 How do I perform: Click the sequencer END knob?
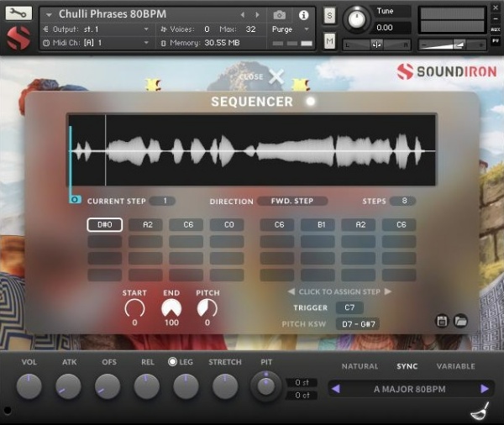tap(171, 308)
